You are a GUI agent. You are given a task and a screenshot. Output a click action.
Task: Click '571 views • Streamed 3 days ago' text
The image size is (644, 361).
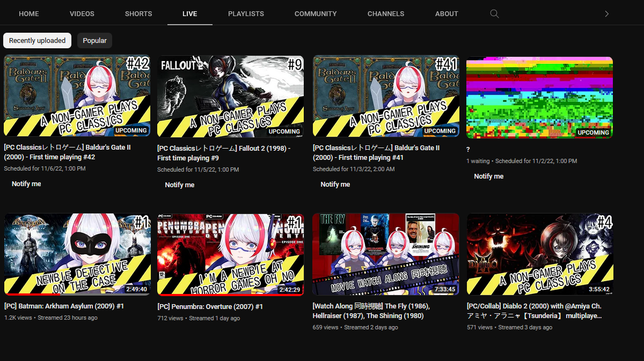[509, 327]
